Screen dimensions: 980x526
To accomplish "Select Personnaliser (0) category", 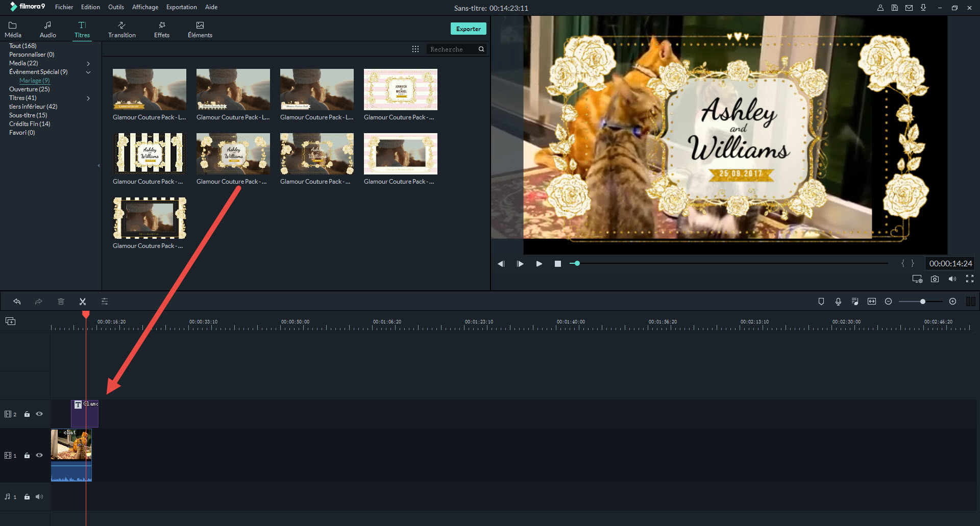I will (32, 55).
